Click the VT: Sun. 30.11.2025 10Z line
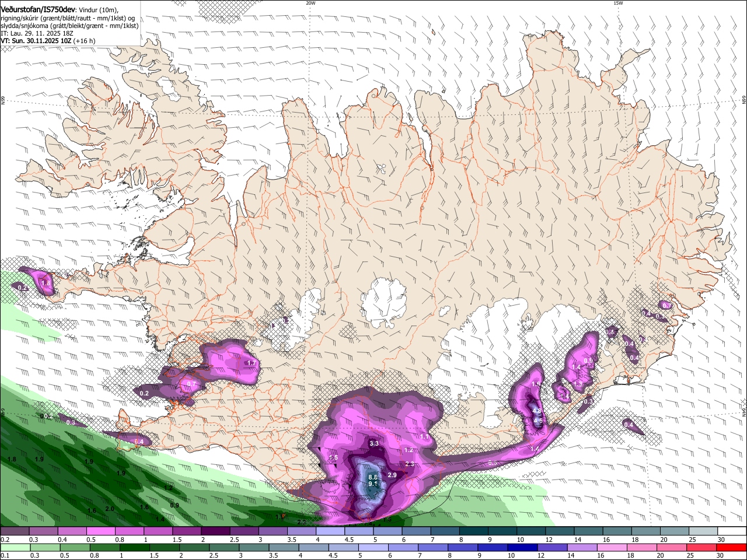The image size is (747, 560). tap(36, 41)
